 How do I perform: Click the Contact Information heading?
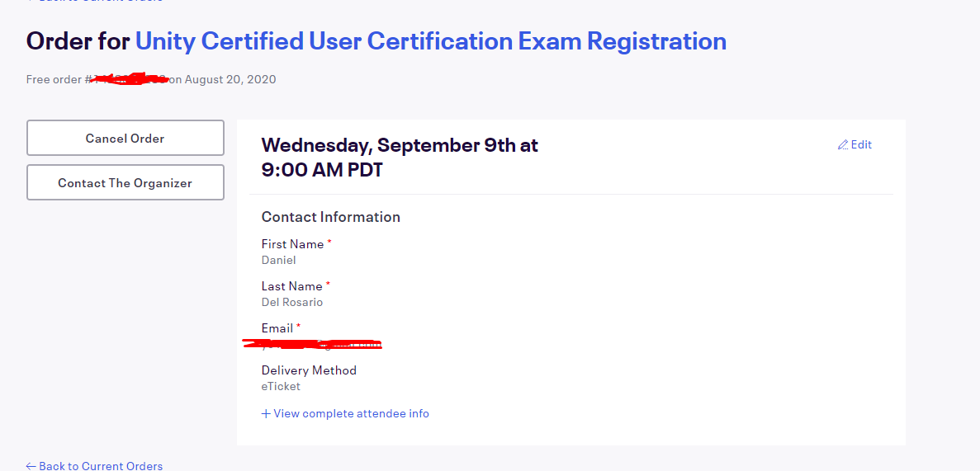pos(330,217)
